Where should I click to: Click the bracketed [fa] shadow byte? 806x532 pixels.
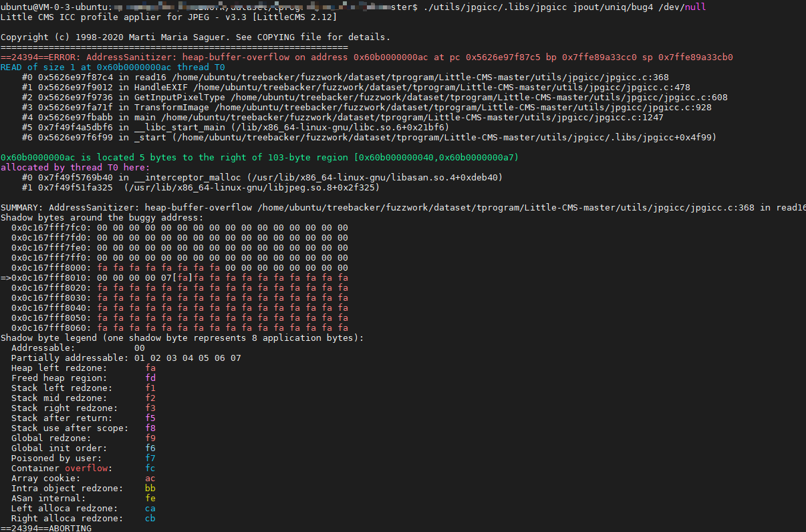(182, 277)
